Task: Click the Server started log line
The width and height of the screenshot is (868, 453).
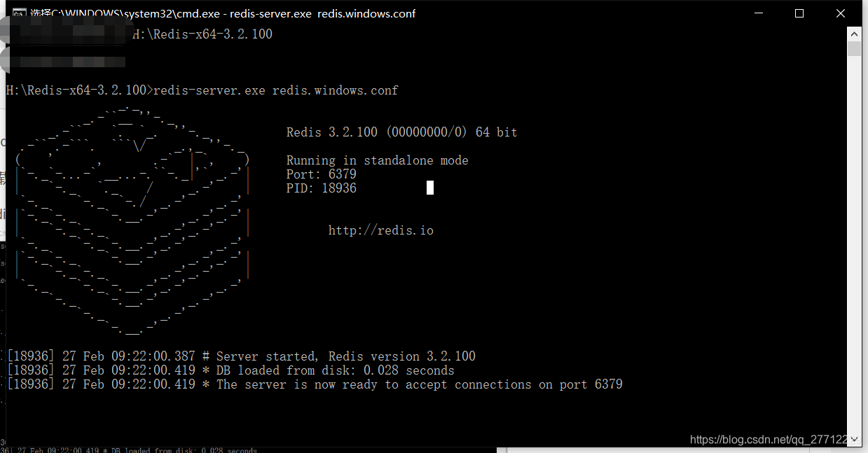Action: tap(241, 356)
